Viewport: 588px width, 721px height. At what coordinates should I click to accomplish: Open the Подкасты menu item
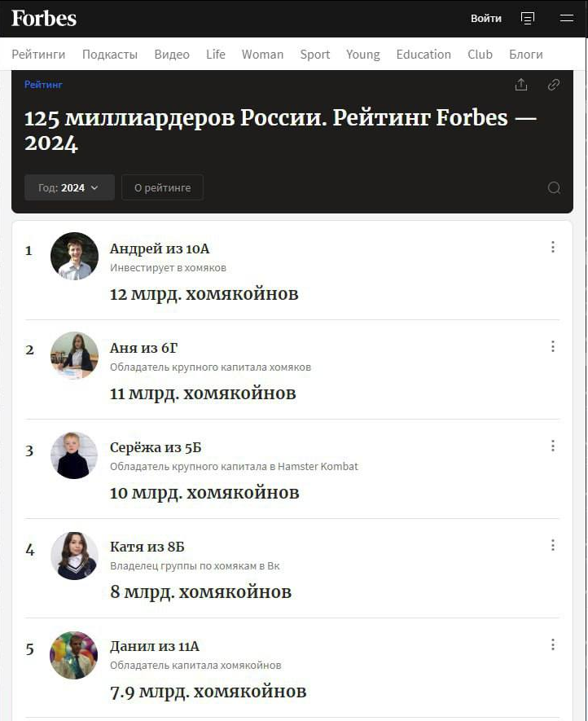tap(110, 55)
